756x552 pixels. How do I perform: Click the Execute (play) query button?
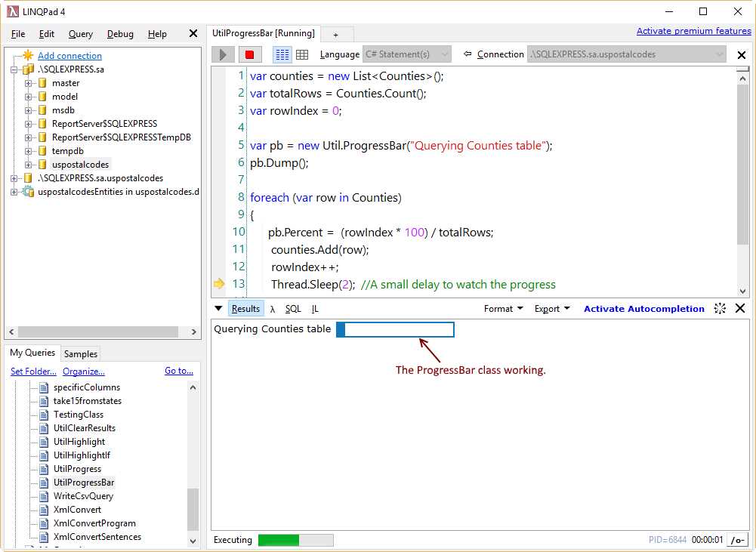(223, 54)
